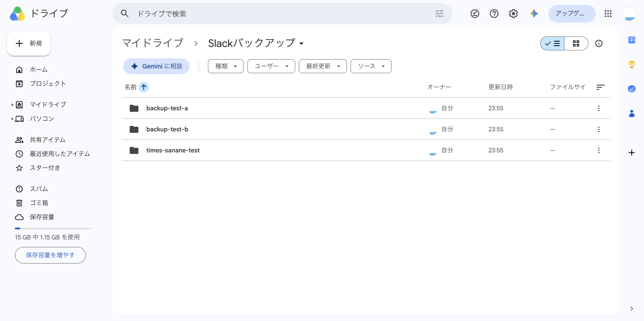The width and height of the screenshot is (644, 321).
Task: Open the settings gear icon
Action: pyautogui.click(x=513, y=14)
